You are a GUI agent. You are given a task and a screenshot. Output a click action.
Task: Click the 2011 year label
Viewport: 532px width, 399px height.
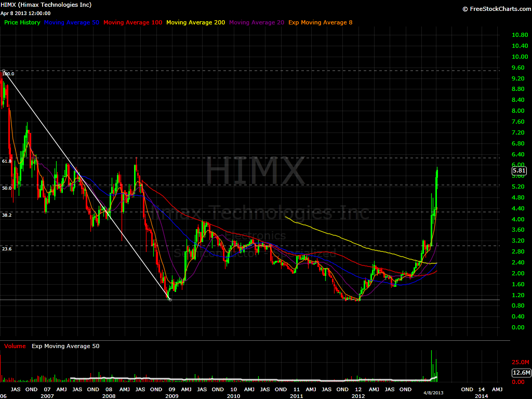click(x=297, y=396)
